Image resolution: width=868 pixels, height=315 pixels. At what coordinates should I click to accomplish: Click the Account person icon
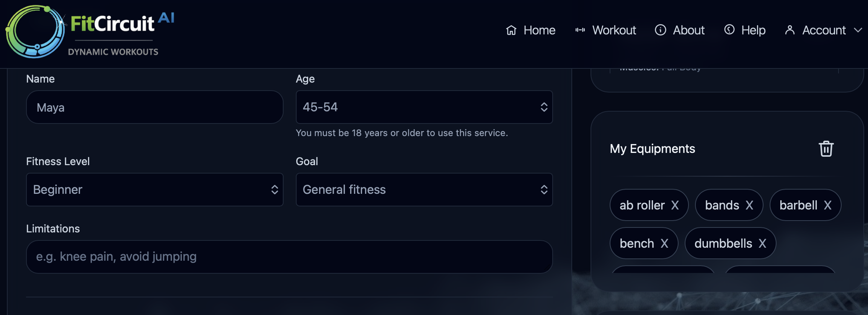point(790,30)
